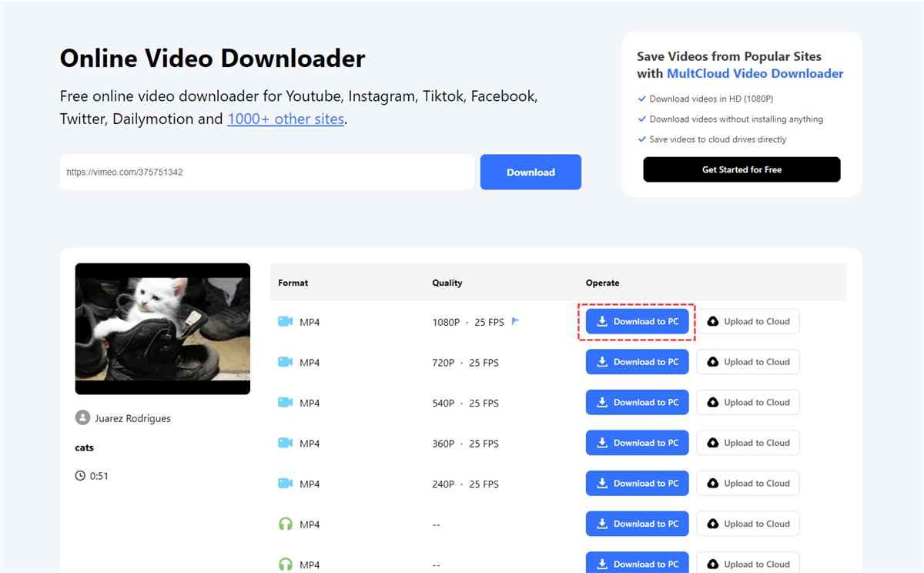Image resolution: width=924 pixels, height=573 pixels.
Task: Click the Online Video Downloader heading
Action: [213, 59]
